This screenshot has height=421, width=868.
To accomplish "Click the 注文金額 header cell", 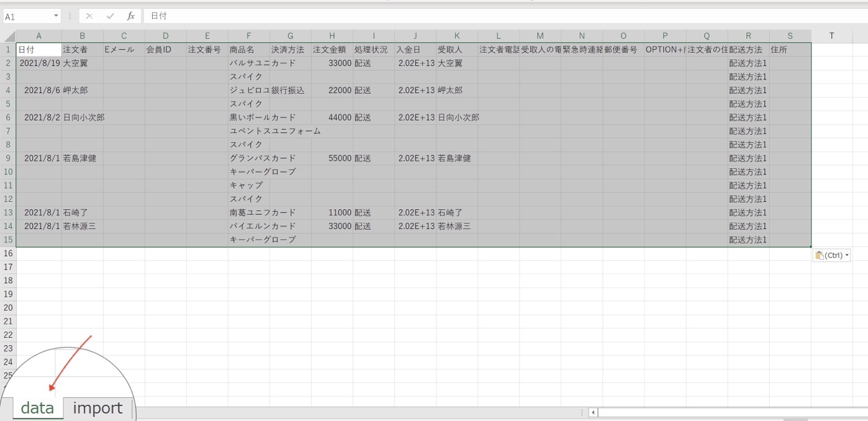I will click(x=332, y=50).
